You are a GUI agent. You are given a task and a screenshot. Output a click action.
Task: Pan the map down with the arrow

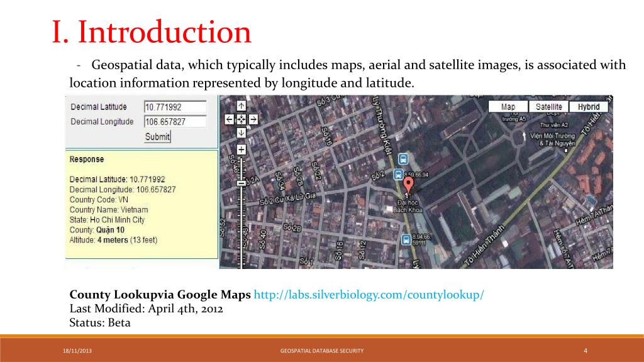coord(241,133)
